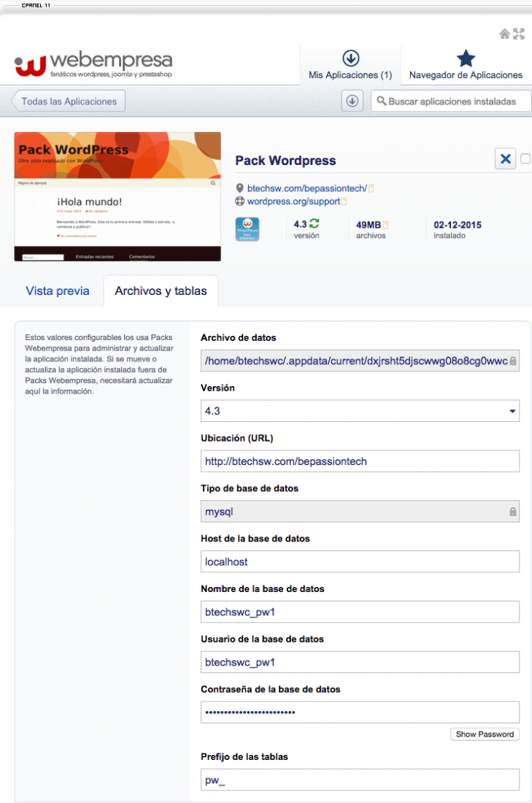The height and width of the screenshot is (803, 532).
Task: Click the Ubicación (URL) field
Action: (x=360, y=461)
